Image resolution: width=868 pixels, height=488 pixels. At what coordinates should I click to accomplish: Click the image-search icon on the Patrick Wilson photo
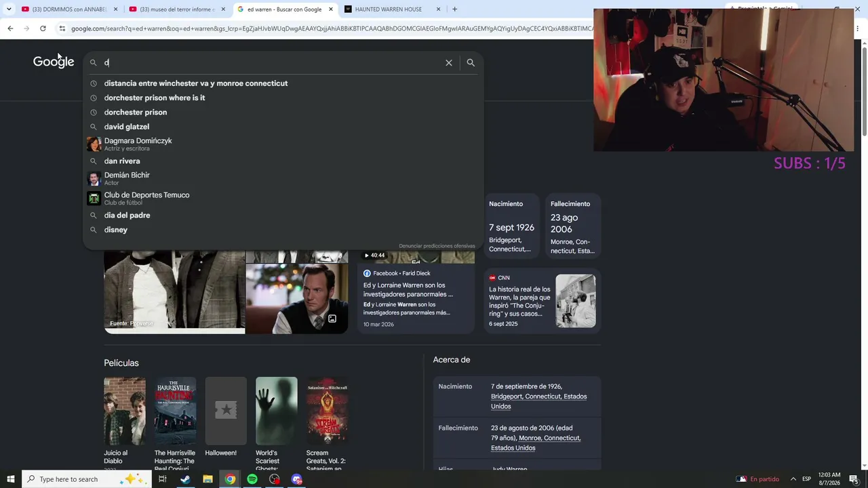tap(332, 319)
